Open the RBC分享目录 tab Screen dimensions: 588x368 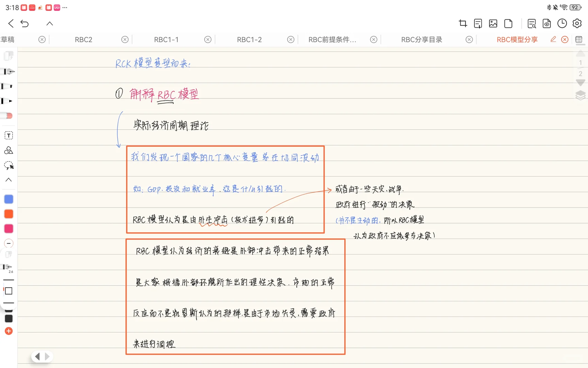point(422,39)
